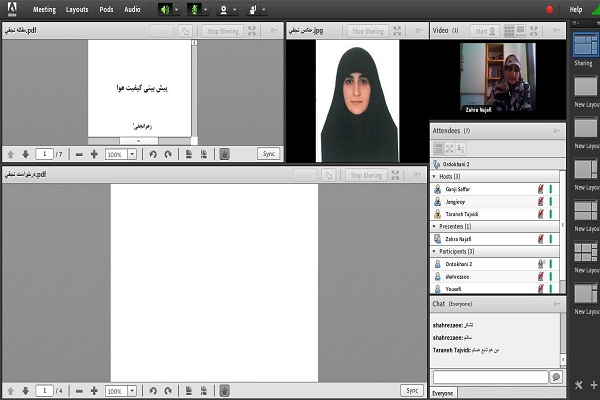
Task: Open microphone options dropdown arrow
Action: (x=206, y=10)
